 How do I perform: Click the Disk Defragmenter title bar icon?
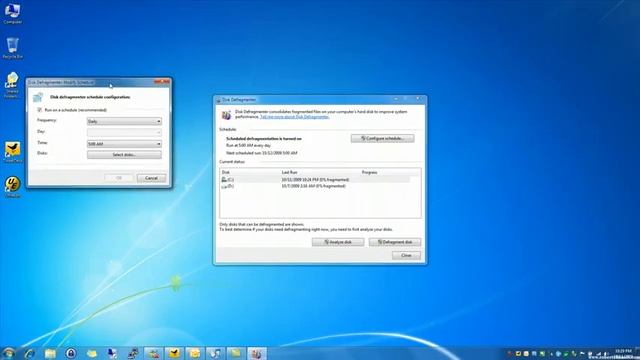click(218, 100)
